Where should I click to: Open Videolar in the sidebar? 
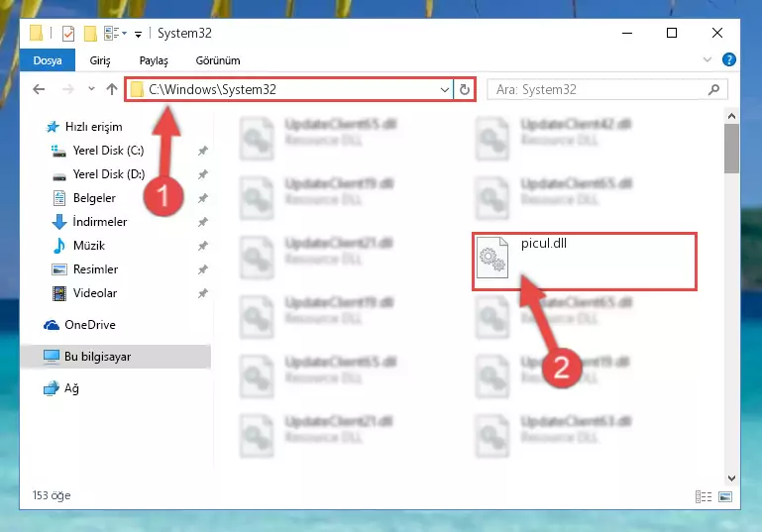[95, 293]
